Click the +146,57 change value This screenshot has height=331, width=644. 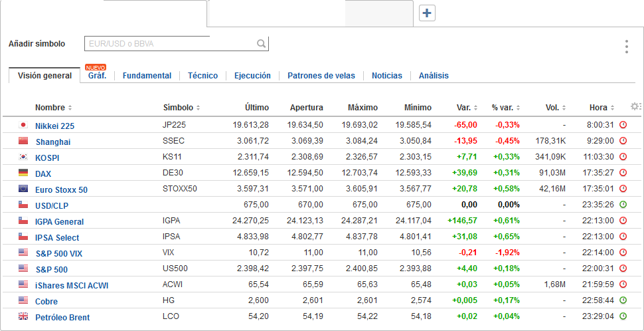(x=463, y=221)
